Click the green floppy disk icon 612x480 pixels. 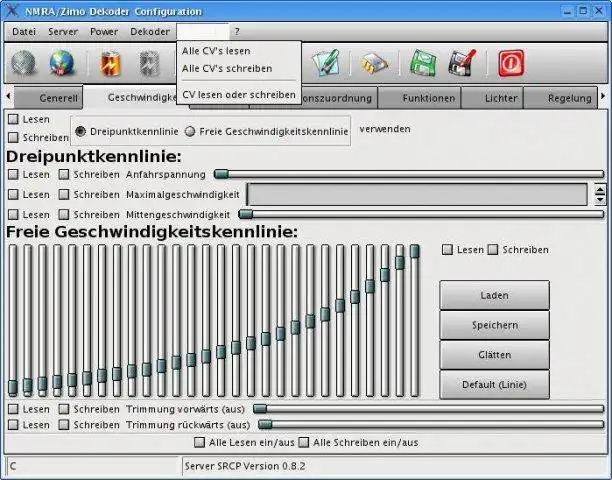pos(423,62)
